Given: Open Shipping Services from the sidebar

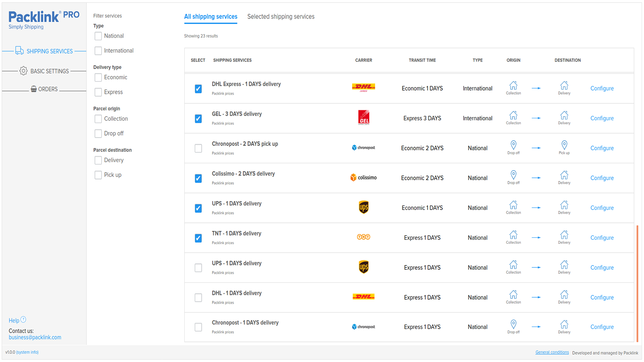Looking at the screenshot, I should 44,51.
